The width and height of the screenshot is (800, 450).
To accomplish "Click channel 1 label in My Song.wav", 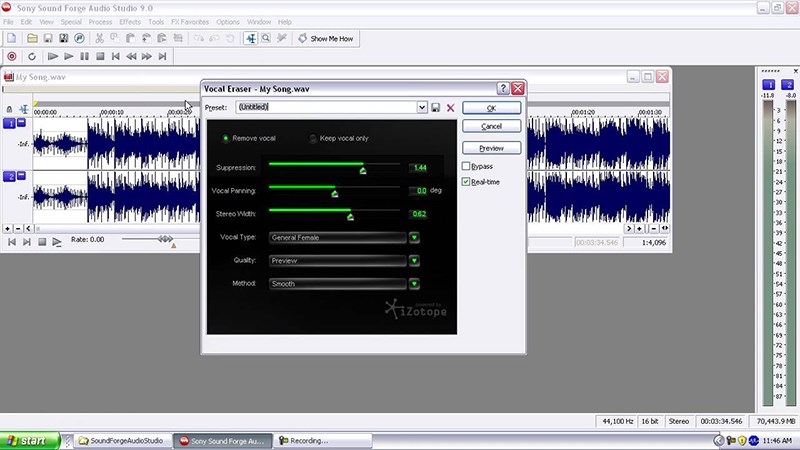I will [x=10, y=123].
